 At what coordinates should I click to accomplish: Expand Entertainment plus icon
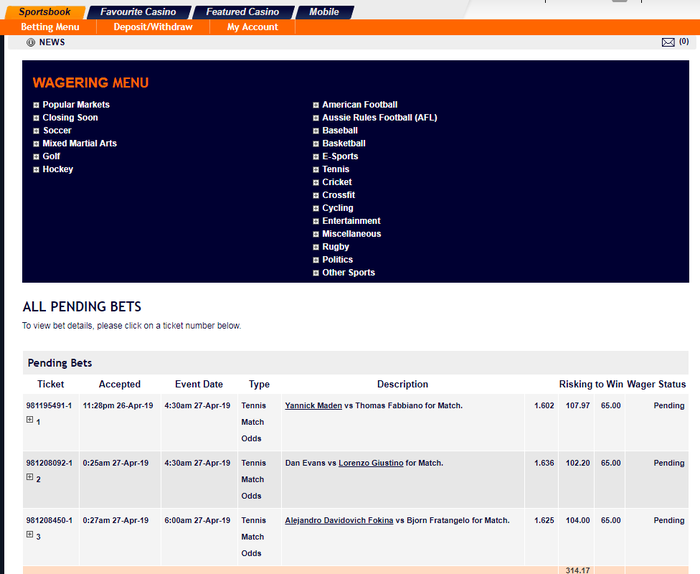[x=316, y=222]
